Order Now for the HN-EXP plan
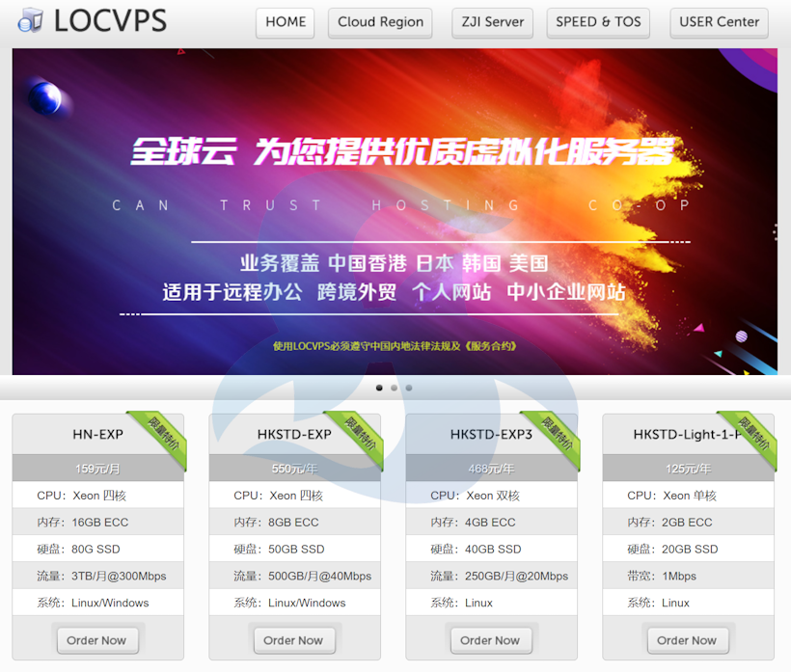The height and width of the screenshot is (672, 791). pos(97,639)
